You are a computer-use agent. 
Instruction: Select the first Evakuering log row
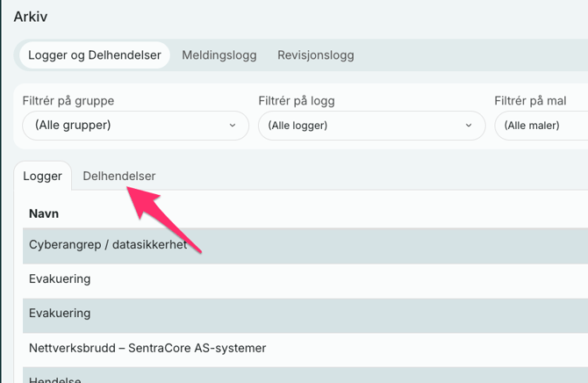[60, 279]
